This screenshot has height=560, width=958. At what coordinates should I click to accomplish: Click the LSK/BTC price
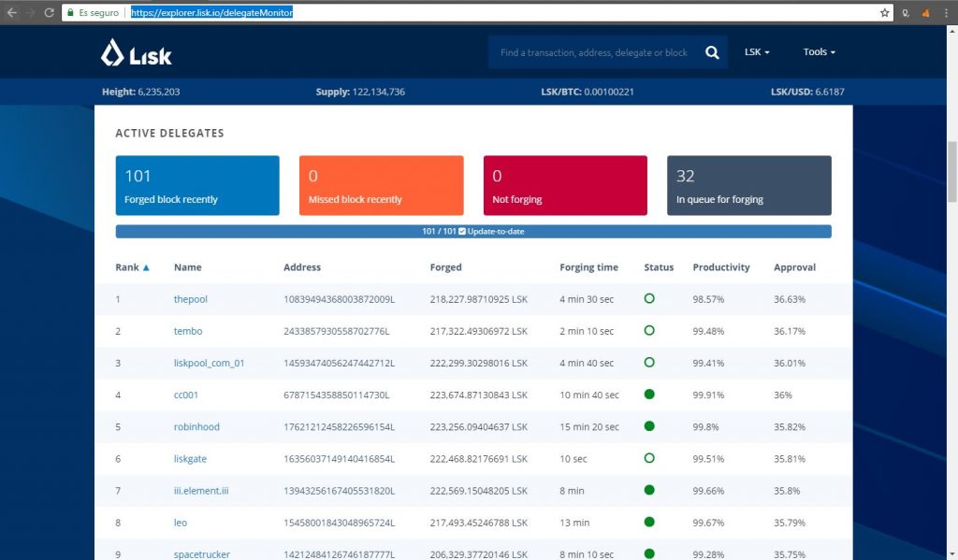(x=608, y=92)
